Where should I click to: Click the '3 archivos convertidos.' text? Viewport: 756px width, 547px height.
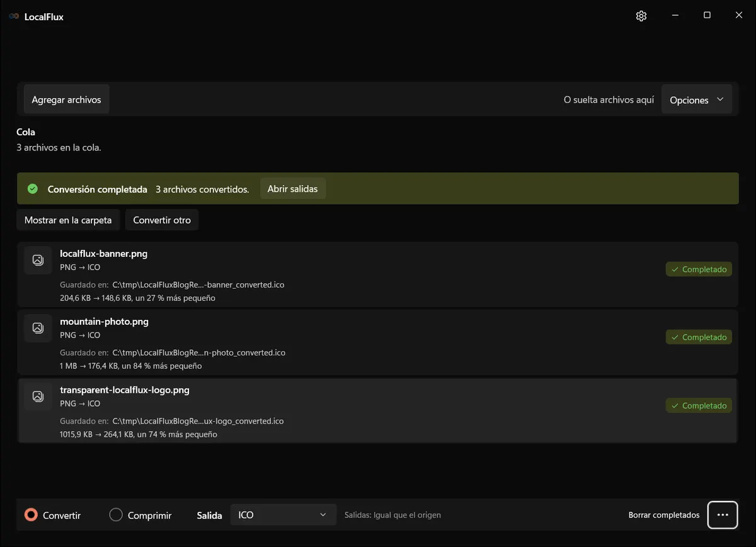tap(202, 189)
